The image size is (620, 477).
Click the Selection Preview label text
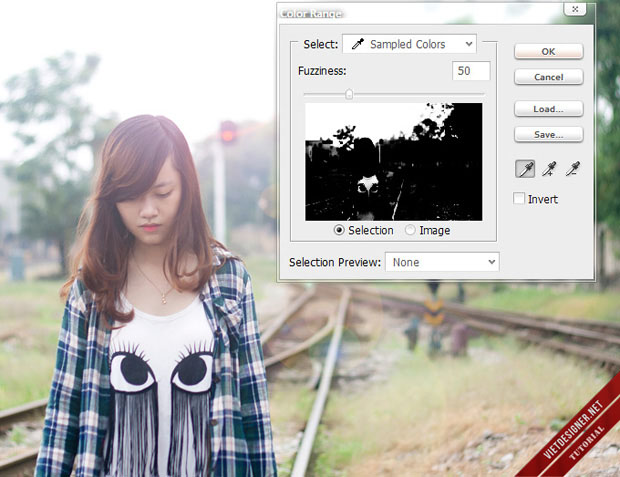(x=335, y=262)
